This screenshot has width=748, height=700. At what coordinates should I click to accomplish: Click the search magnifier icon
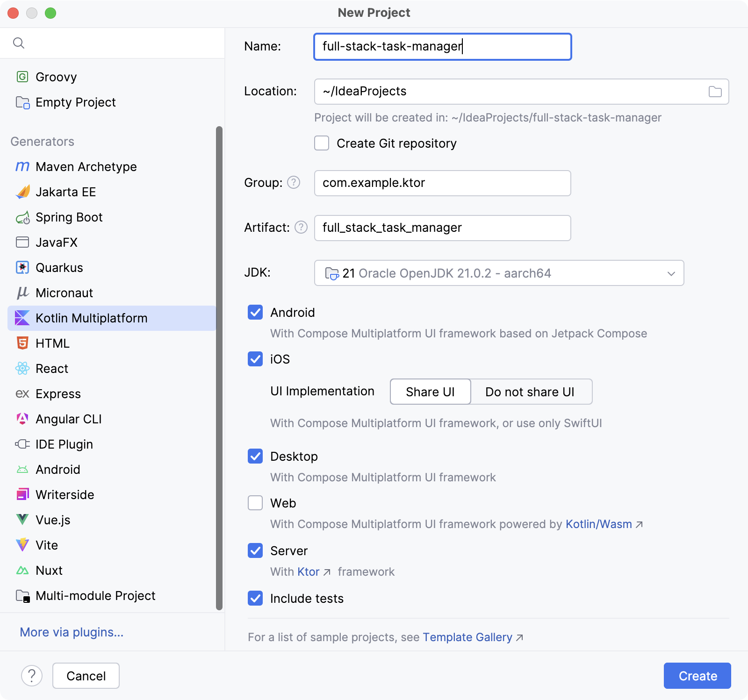click(x=19, y=43)
